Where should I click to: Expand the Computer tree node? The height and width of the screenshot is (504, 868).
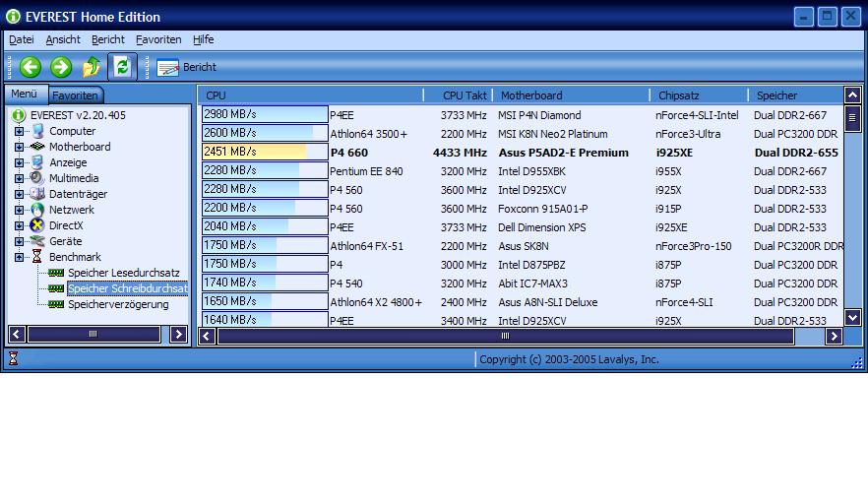(x=20, y=131)
